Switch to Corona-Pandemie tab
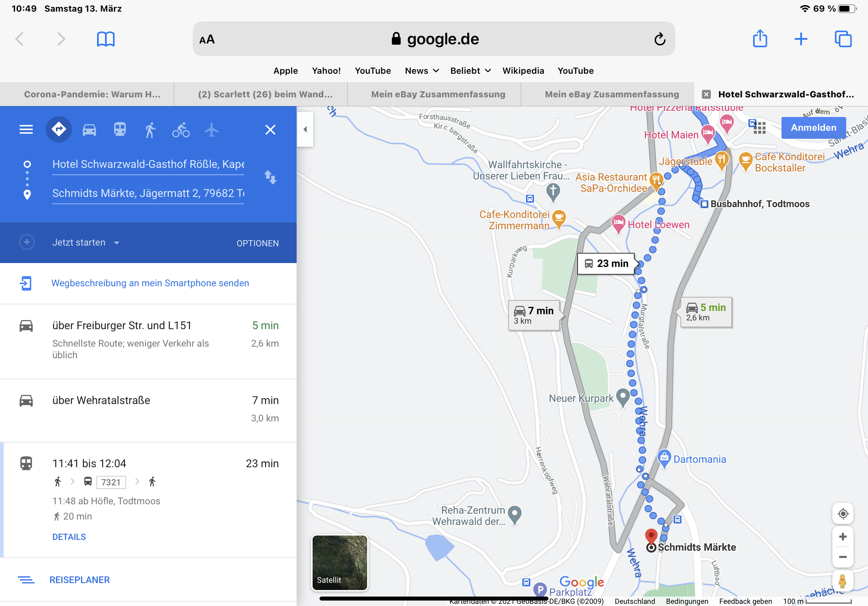The image size is (868, 606). pyautogui.click(x=87, y=94)
